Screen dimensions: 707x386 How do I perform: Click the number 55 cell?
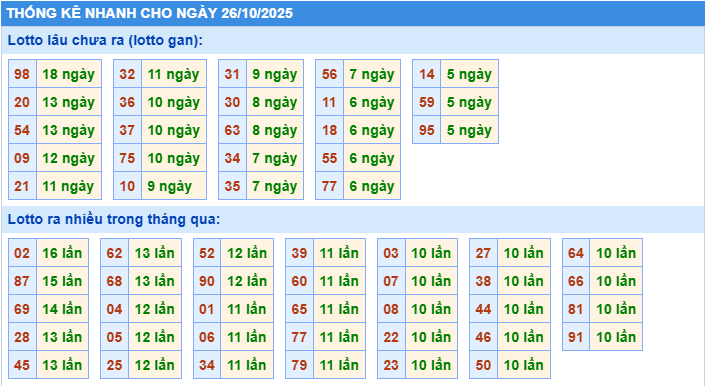tap(330, 158)
